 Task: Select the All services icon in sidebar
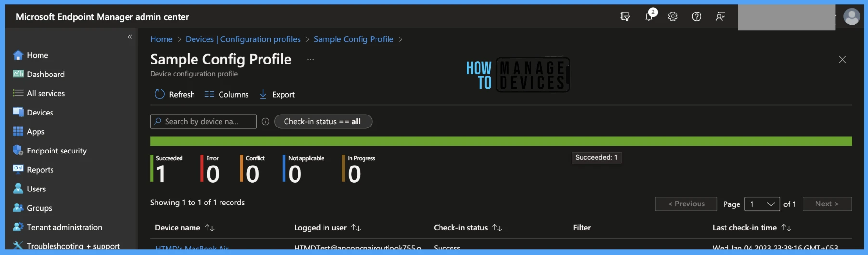[x=18, y=93]
